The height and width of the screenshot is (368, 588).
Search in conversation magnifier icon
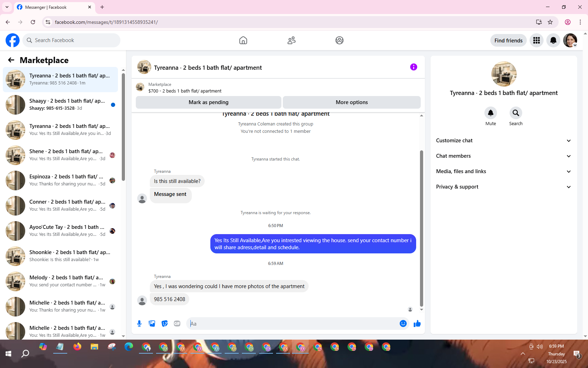[x=516, y=113]
